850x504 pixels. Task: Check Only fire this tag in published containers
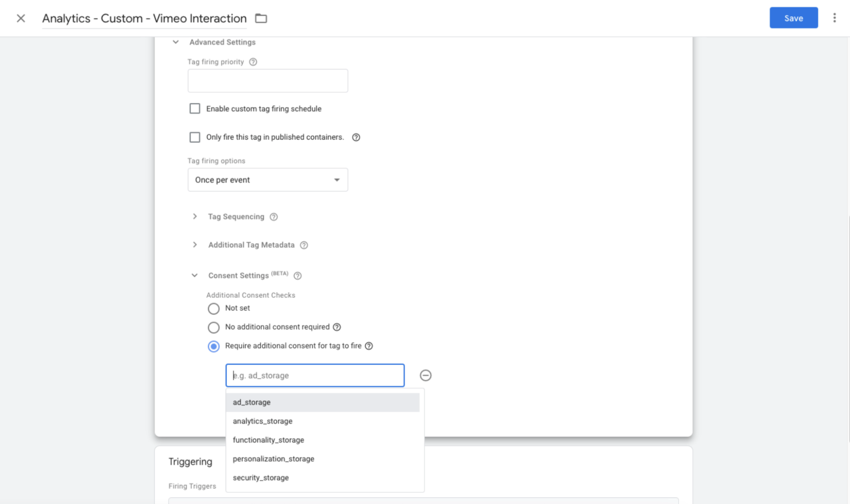[x=195, y=137]
